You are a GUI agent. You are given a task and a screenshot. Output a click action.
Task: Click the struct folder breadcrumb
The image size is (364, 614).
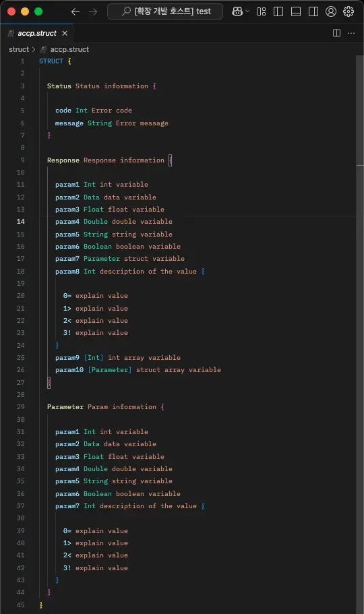pyautogui.click(x=19, y=49)
